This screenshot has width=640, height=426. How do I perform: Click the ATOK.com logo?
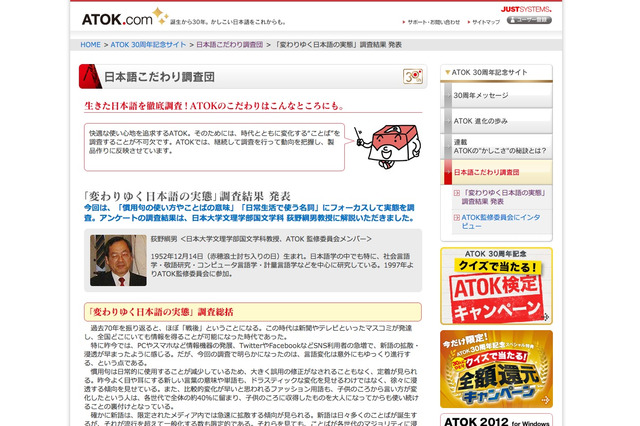coord(125,17)
